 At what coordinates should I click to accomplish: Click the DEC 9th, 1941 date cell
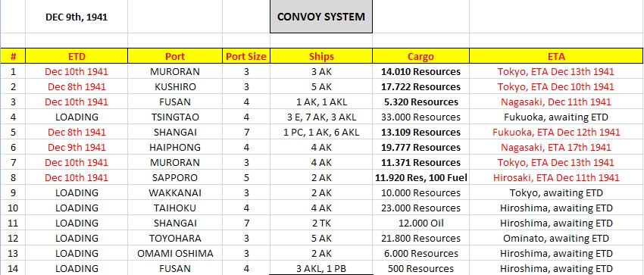coord(77,17)
